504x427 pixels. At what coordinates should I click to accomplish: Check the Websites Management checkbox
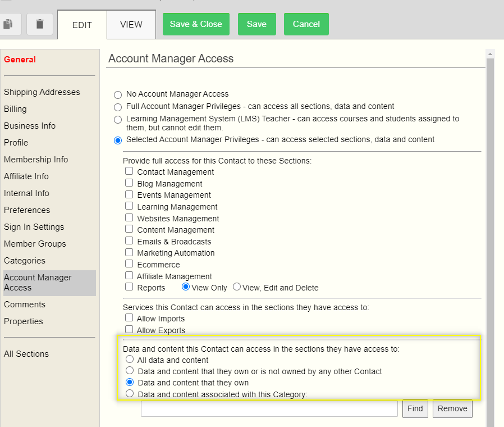tap(129, 217)
